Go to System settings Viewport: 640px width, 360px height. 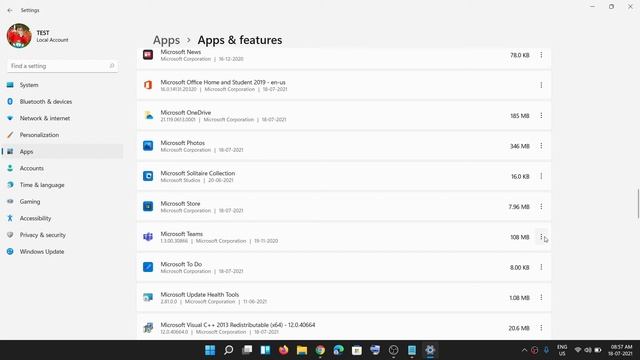(62, 85)
